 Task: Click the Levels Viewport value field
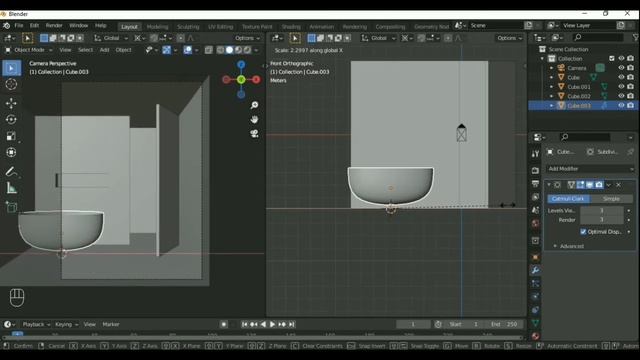602,211
